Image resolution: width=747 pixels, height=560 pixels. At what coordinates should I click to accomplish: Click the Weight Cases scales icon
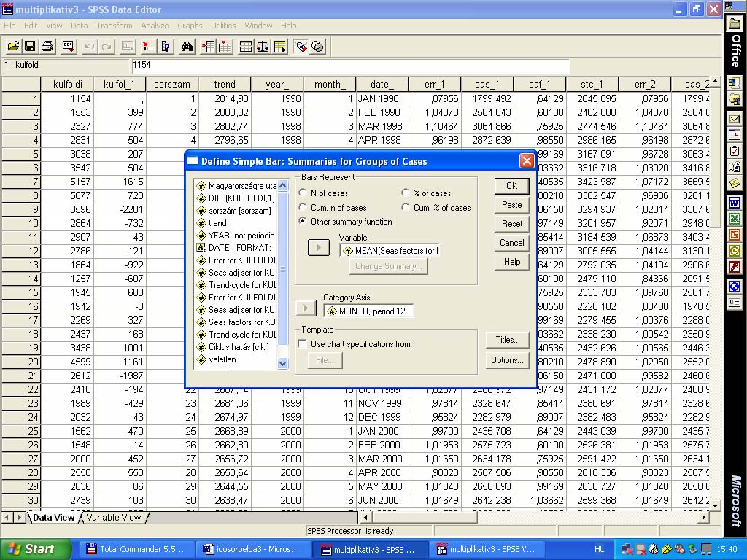pyautogui.click(x=263, y=46)
